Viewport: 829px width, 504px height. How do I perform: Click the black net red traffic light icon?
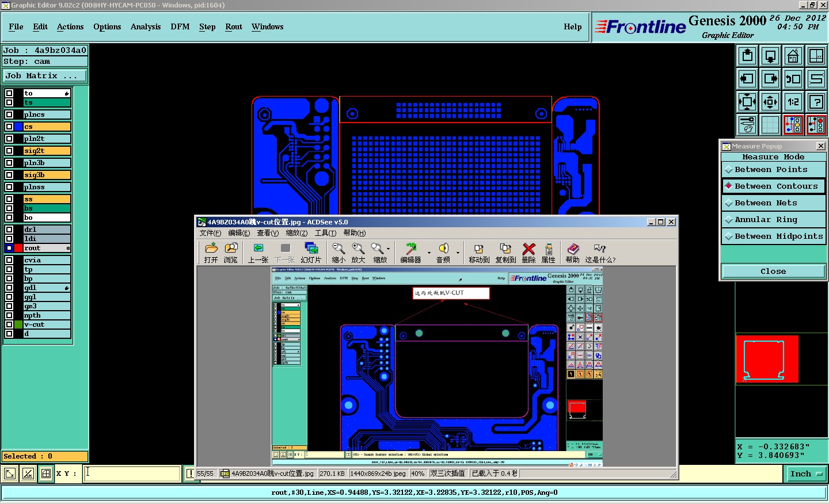click(816, 125)
